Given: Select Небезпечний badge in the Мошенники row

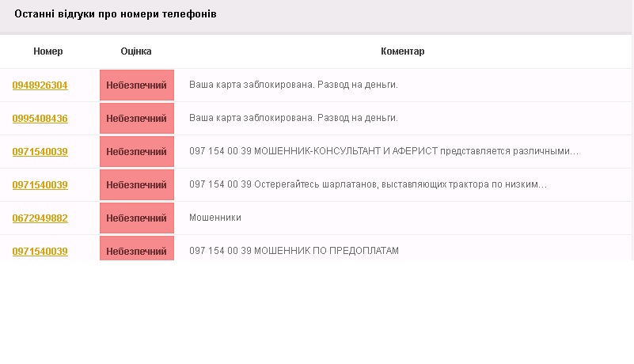Looking at the screenshot, I should coord(136,218).
